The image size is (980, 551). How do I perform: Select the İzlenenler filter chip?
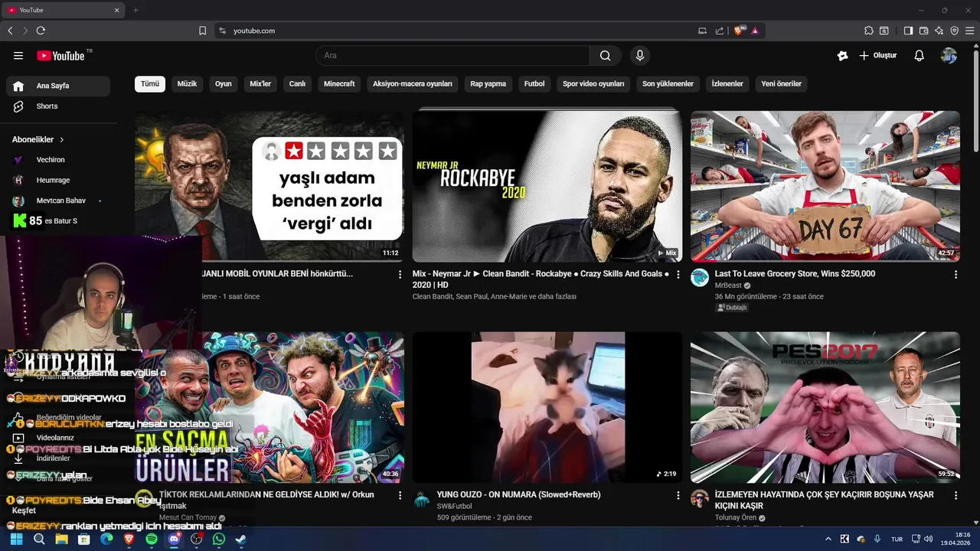click(727, 84)
